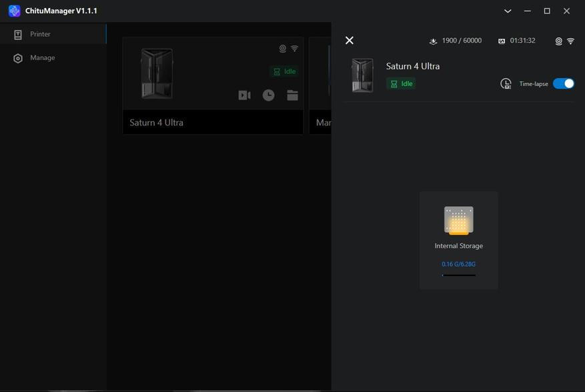Click the 0.16 G/6.28G storage value

458,264
